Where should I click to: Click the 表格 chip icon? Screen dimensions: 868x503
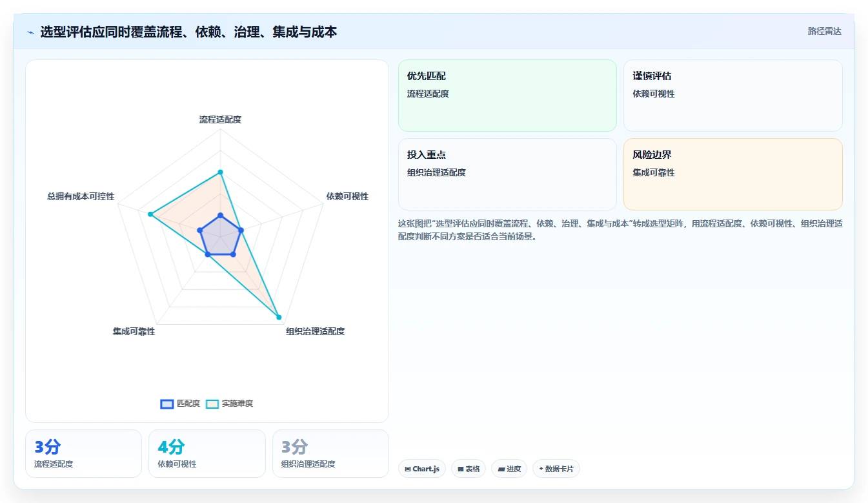pyautogui.click(x=461, y=469)
